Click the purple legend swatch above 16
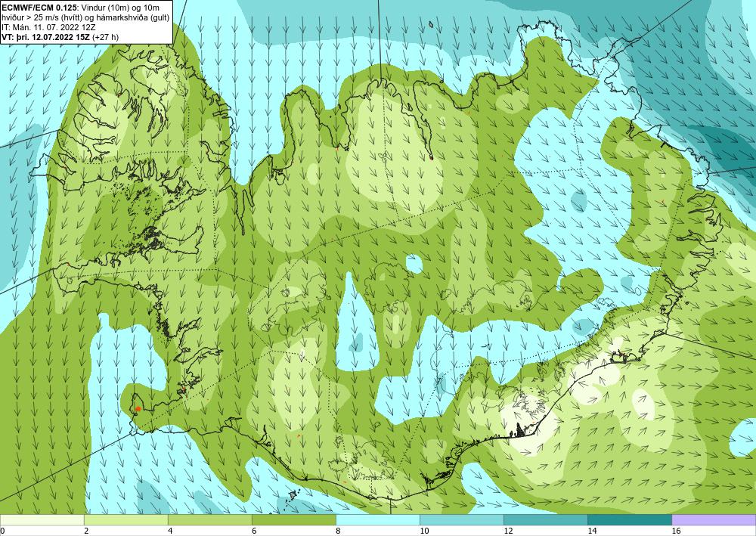This screenshot has height=536, width=756. (714, 520)
